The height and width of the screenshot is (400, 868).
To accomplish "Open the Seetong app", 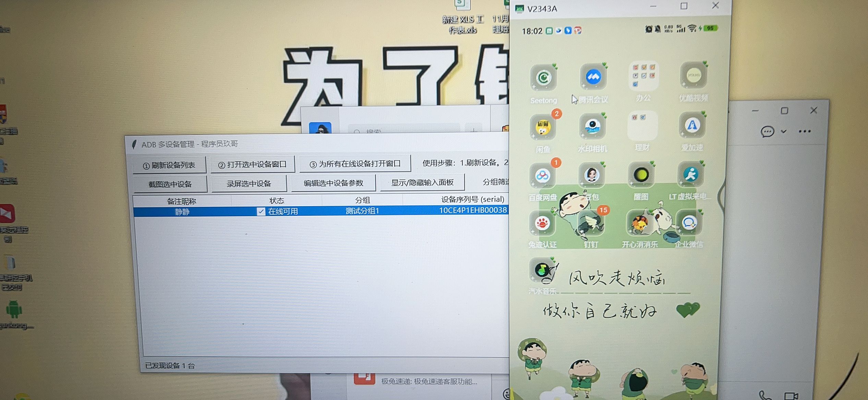I will (543, 78).
